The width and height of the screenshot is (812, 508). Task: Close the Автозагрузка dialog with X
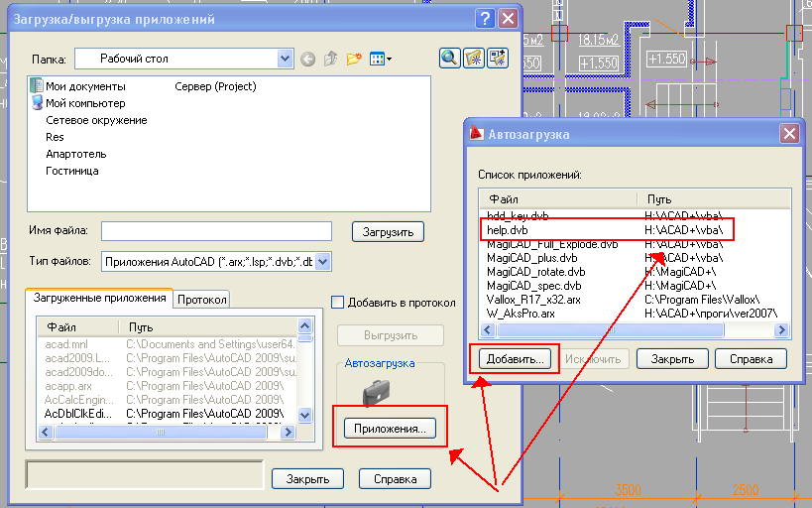[789, 134]
